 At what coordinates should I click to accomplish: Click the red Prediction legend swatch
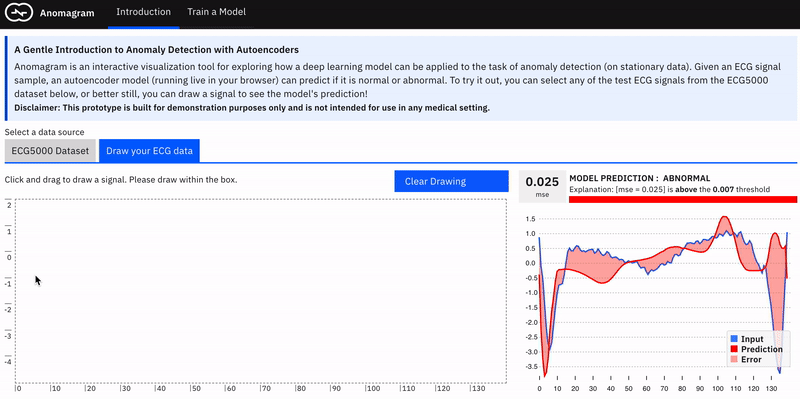click(735, 349)
